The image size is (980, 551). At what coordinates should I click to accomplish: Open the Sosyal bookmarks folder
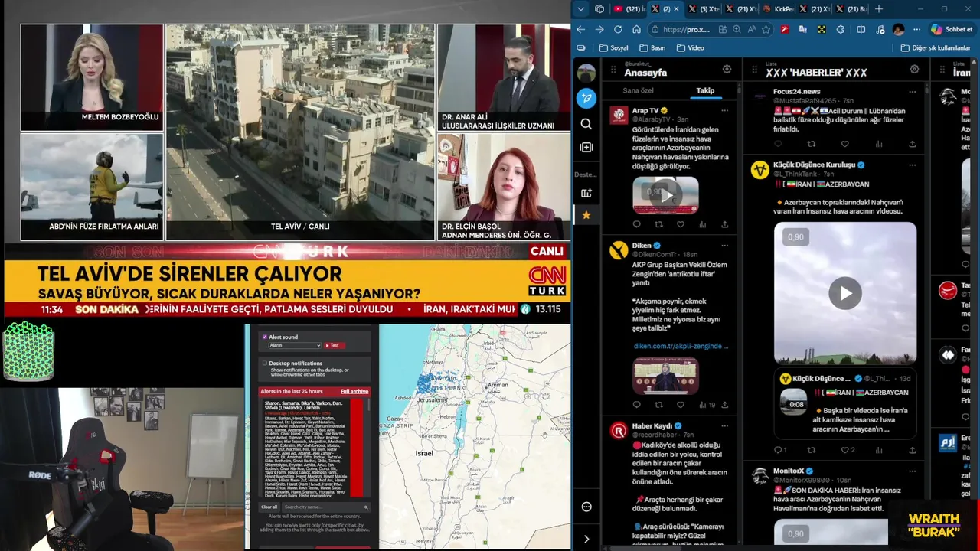tap(614, 47)
